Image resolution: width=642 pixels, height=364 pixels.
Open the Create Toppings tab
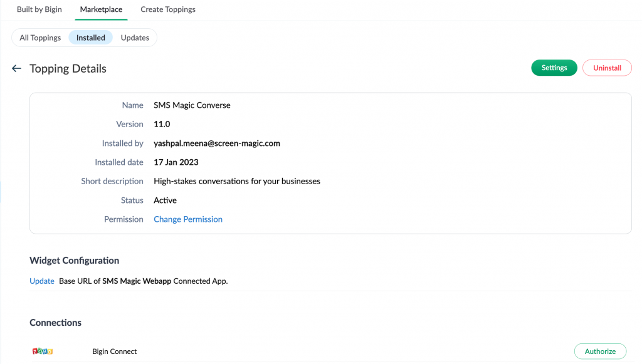tap(168, 9)
